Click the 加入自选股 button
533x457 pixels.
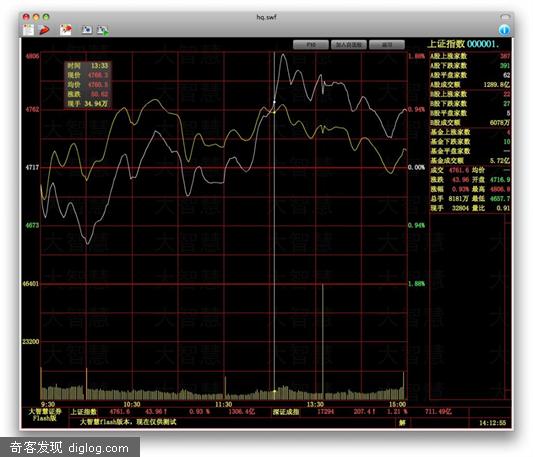[349, 45]
